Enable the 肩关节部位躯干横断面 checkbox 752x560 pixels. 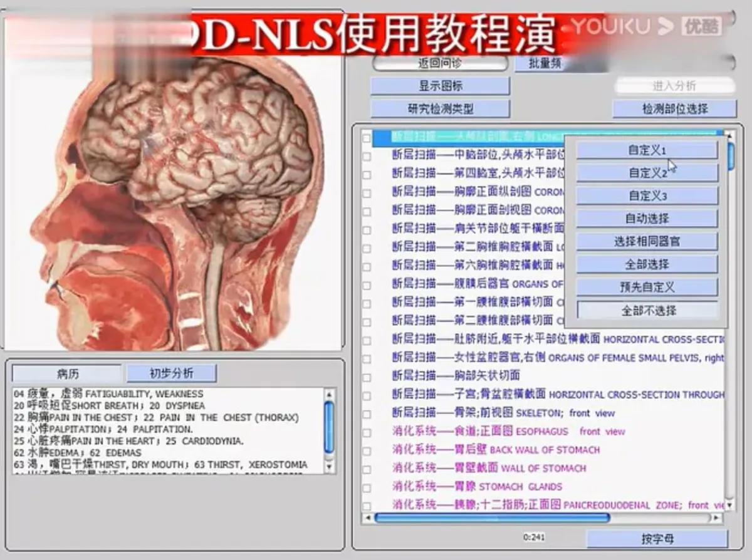click(367, 230)
